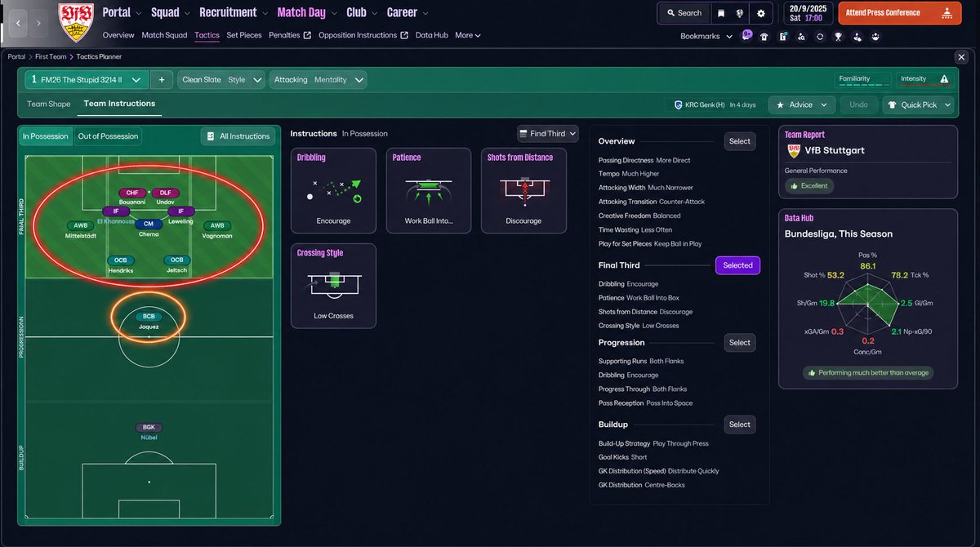Viewport: 980px width, 547px height.
Task: Expand the Advice dropdown
Action: point(802,105)
